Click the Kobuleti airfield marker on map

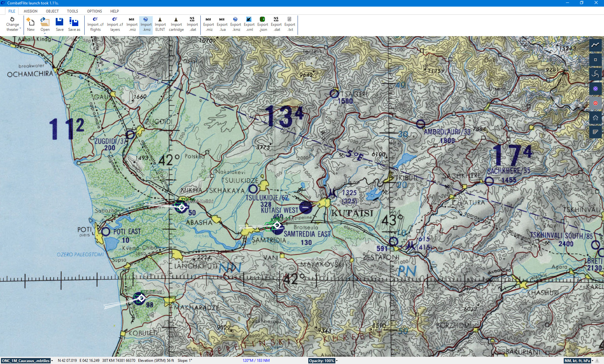(x=142, y=298)
